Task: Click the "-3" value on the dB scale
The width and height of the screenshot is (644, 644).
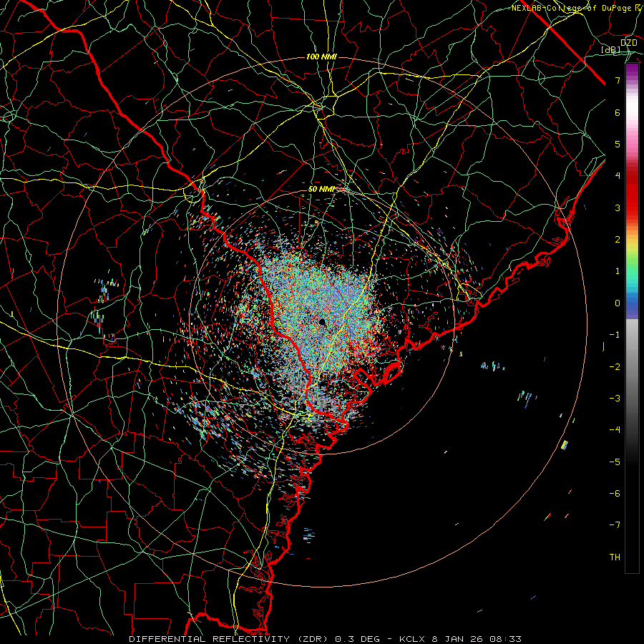Action: point(615,398)
